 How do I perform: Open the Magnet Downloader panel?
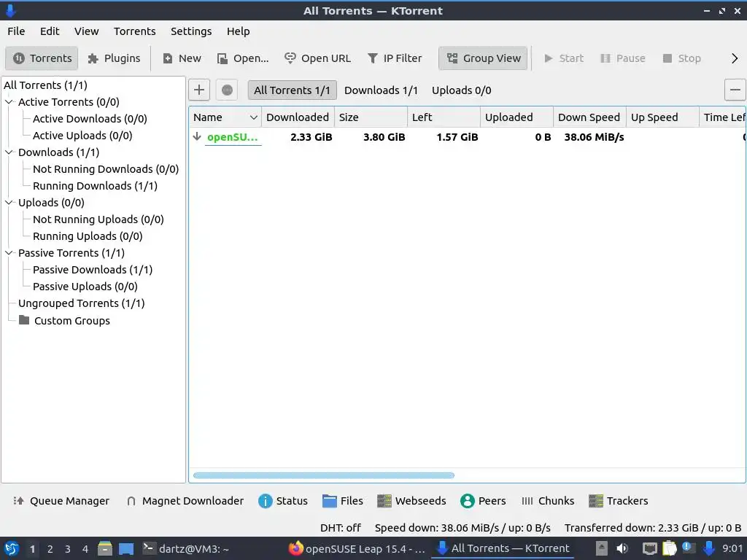point(185,501)
